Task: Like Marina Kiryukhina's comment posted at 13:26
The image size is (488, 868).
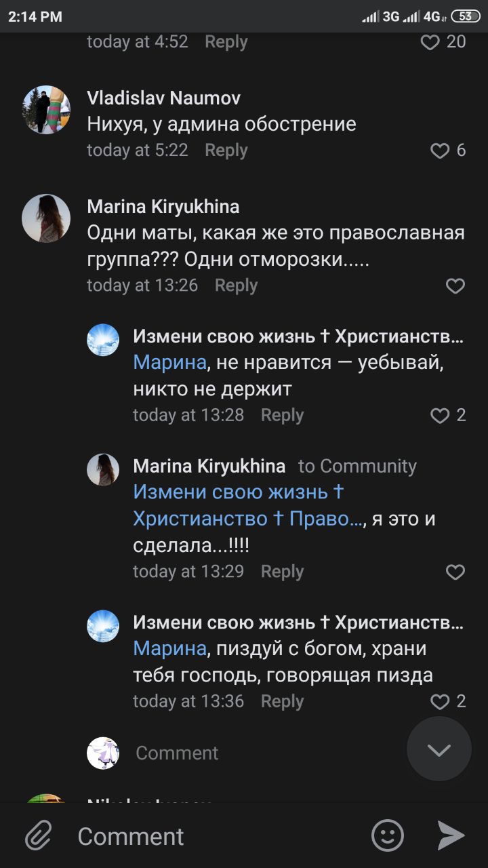Action: 455,286
